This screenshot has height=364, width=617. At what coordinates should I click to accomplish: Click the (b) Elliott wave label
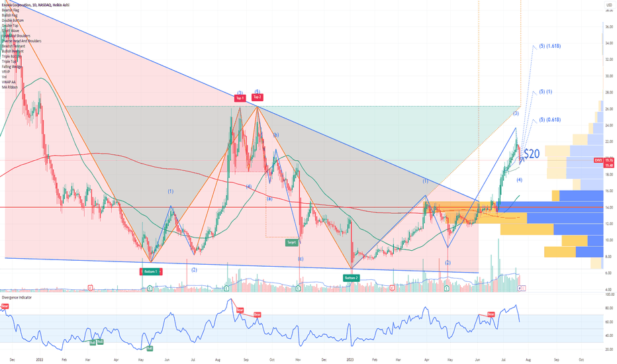[276, 135]
